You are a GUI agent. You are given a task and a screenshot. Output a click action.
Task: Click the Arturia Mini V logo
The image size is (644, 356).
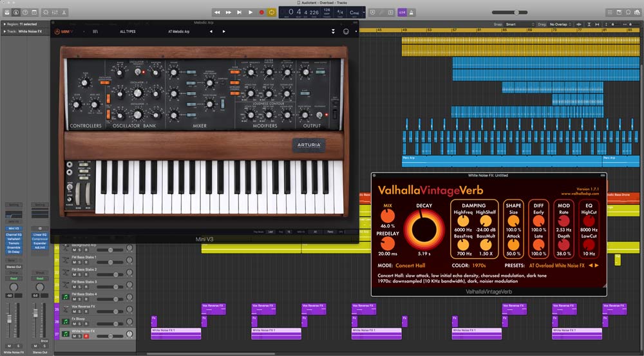[66, 31]
